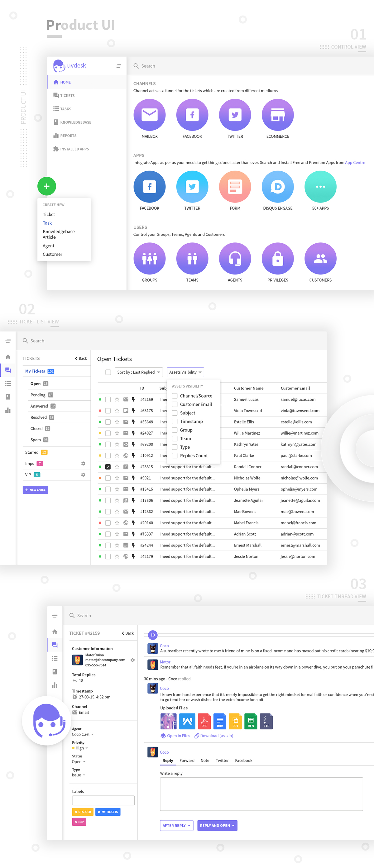Uncheck the selected ticket #23315 checkbox
Image resolution: width=374 pixels, height=868 pixels.
[108, 467]
